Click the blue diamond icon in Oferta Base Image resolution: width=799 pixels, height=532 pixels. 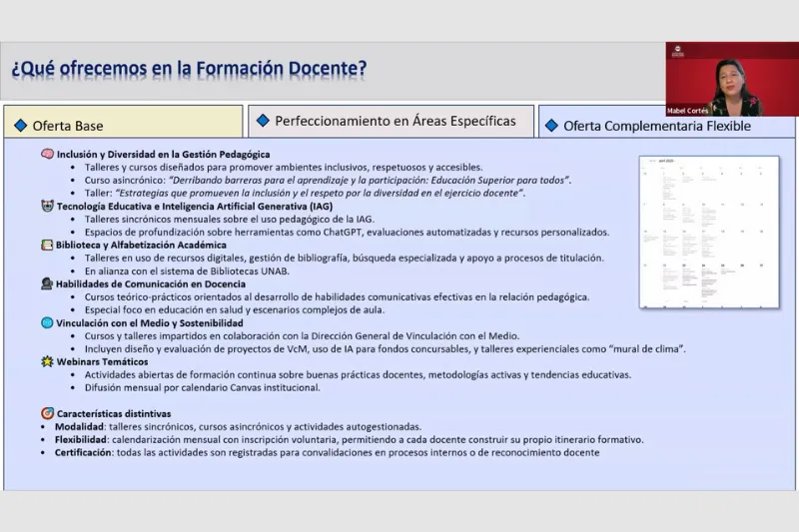(x=20, y=126)
